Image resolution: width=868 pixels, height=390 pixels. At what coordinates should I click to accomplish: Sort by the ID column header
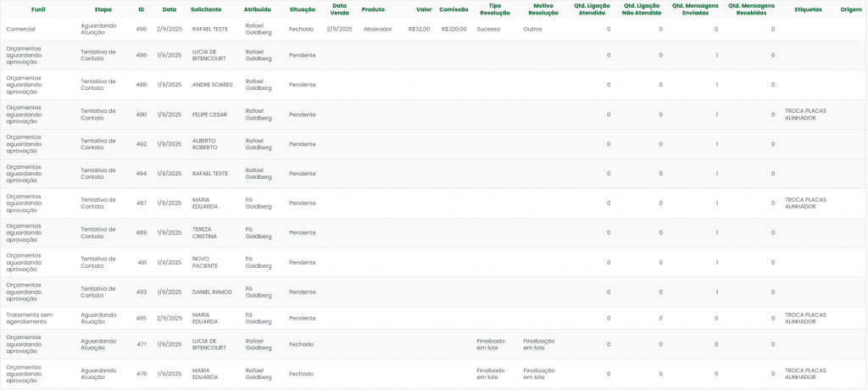141,9
